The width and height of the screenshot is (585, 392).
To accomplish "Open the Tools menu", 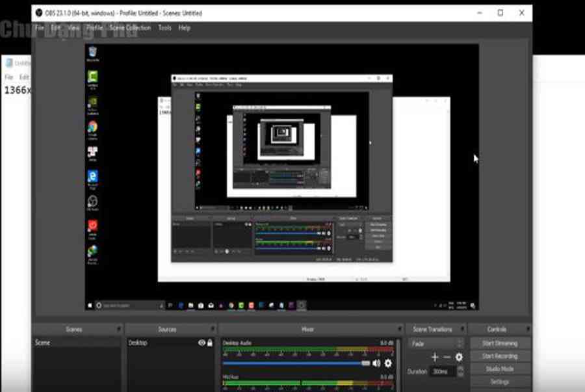I will coord(164,28).
